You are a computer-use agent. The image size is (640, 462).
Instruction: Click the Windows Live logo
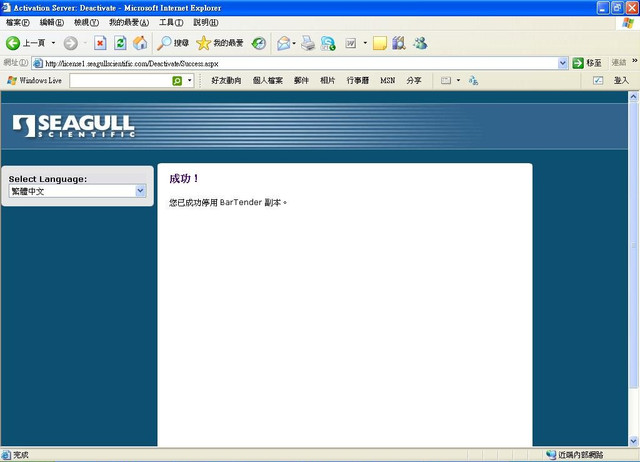click(x=34, y=80)
